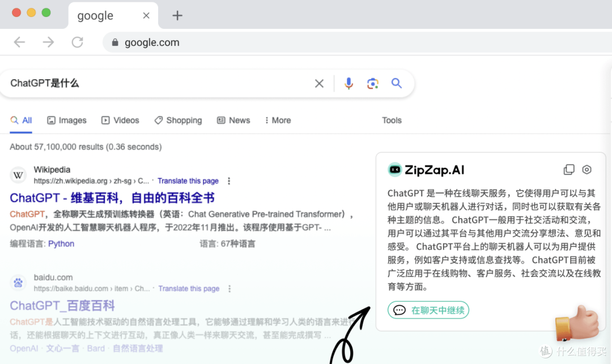Image resolution: width=612 pixels, height=364 pixels.
Task: Clear the search query with the X
Action: pyautogui.click(x=319, y=83)
